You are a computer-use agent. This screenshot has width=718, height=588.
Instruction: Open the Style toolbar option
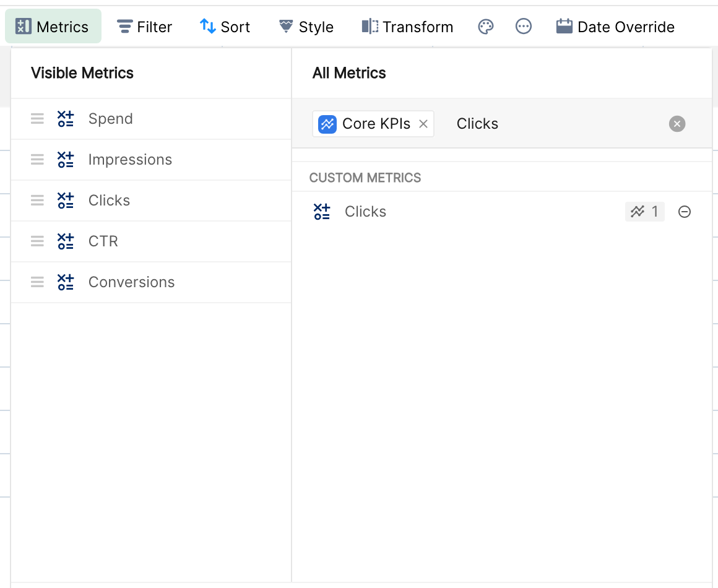(306, 27)
